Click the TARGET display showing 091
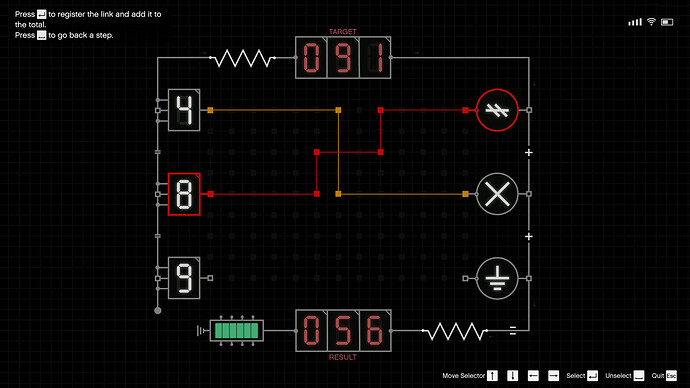This screenshot has height=388, width=690. click(343, 58)
